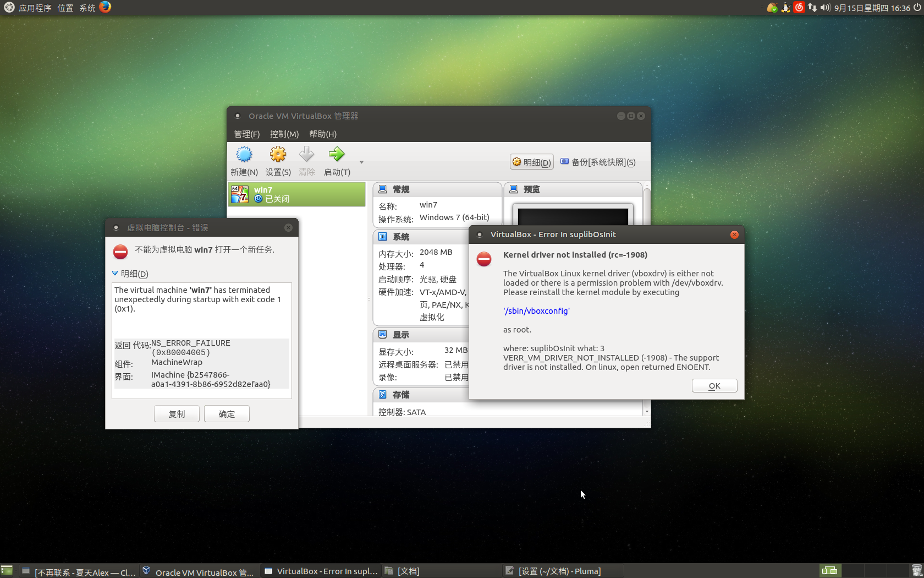Open the clock showing 9月15日星期四 16:36

click(872, 8)
